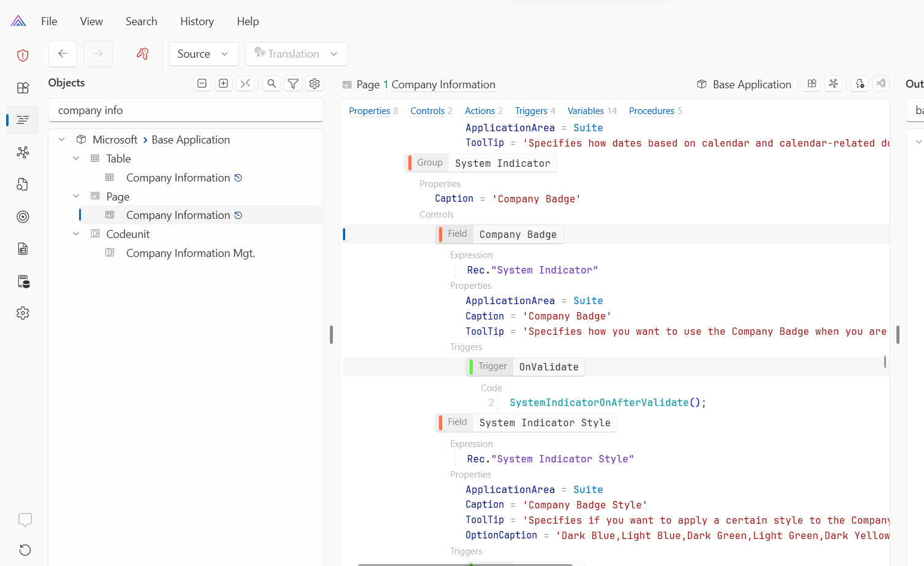Click the plus-box expand all icon in Objects panel
Viewport: 924px width, 566px height.
pyautogui.click(x=224, y=84)
